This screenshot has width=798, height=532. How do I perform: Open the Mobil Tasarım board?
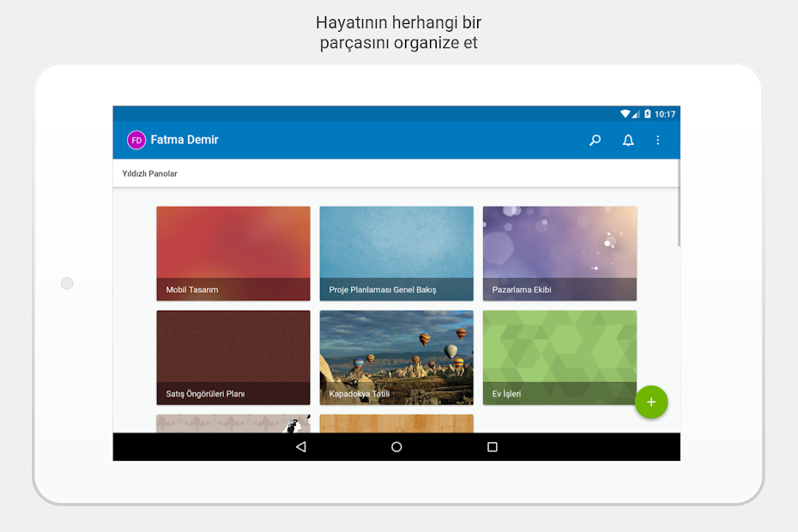pos(233,253)
